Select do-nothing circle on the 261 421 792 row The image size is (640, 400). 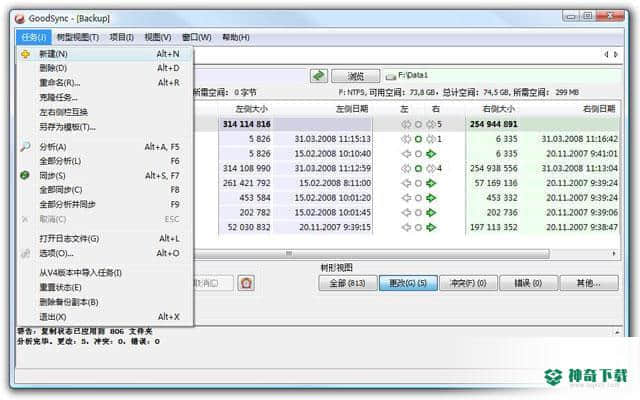pos(418,183)
